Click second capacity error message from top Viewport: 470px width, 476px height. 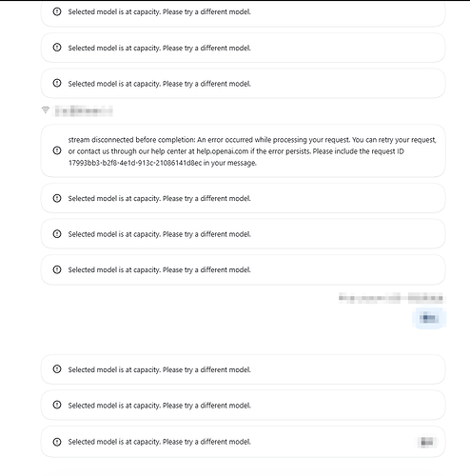159,48
